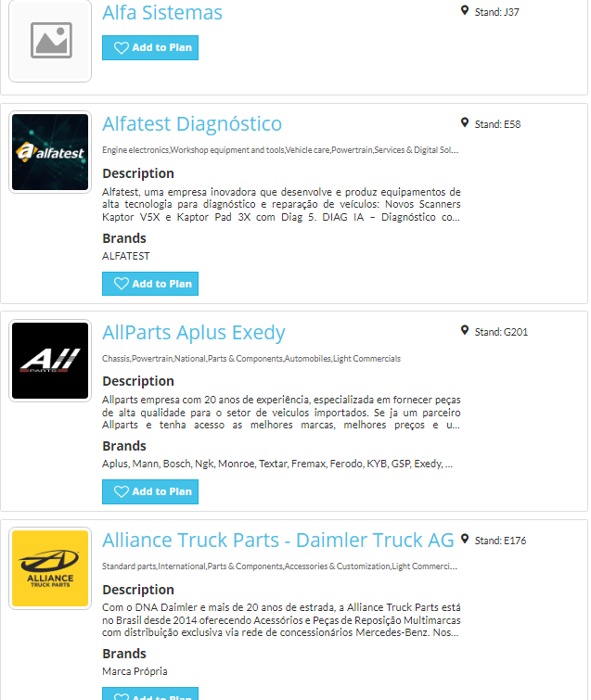The height and width of the screenshot is (700, 591).
Task: Add Alfa Sistemas to plan
Action: pyautogui.click(x=150, y=48)
